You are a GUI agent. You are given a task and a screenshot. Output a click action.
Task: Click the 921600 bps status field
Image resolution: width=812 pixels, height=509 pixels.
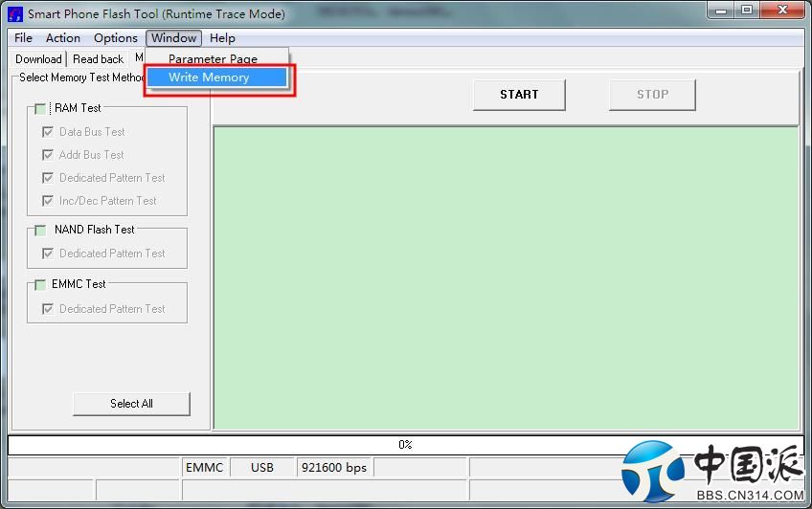coord(334,468)
